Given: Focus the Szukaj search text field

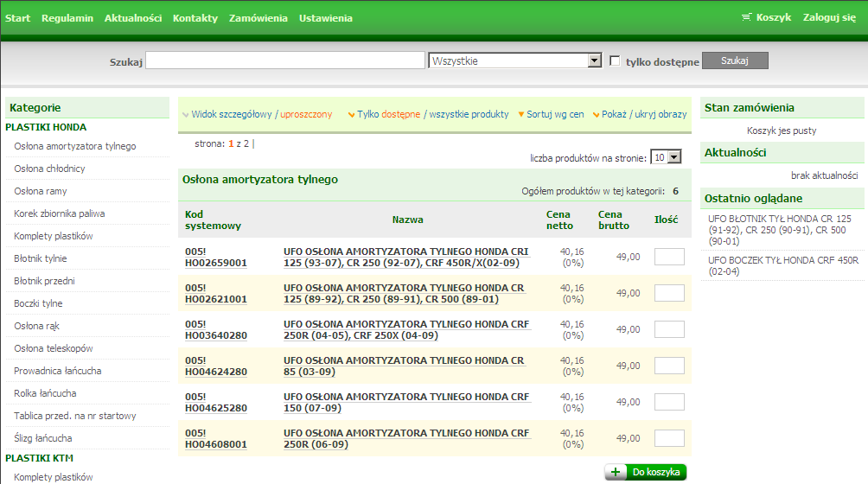Looking at the screenshot, I should tap(285, 60).
